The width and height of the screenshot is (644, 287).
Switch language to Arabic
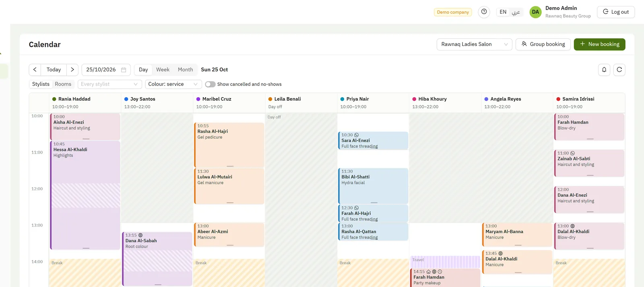pyautogui.click(x=516, y=12)
